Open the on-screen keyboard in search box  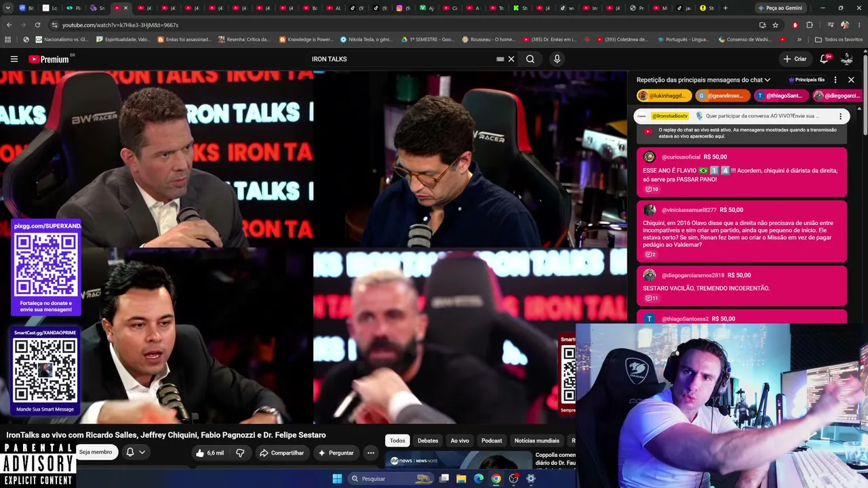point(500,59)
